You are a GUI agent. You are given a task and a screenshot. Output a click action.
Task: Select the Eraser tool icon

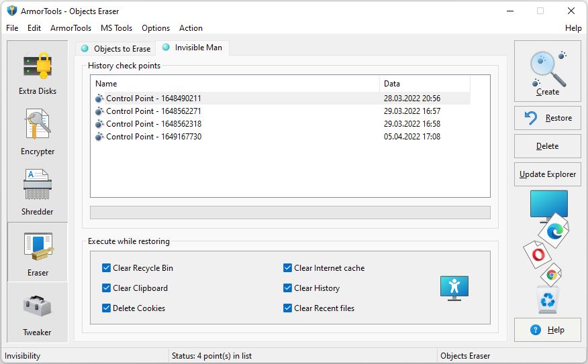click(x=38, y=253)
